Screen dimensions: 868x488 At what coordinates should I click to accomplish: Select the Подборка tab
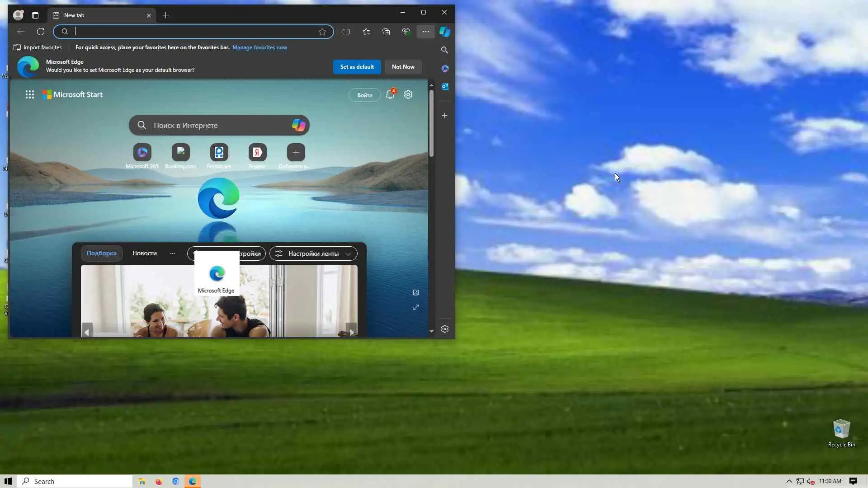[101, 253]
